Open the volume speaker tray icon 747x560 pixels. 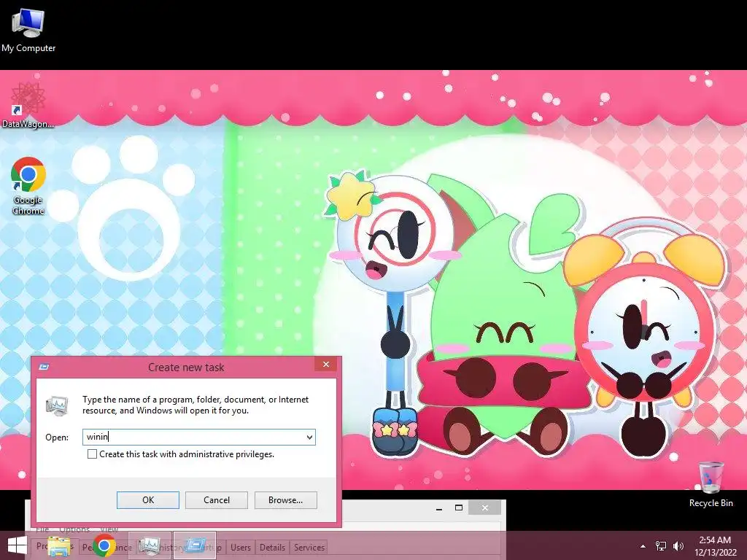678,546
